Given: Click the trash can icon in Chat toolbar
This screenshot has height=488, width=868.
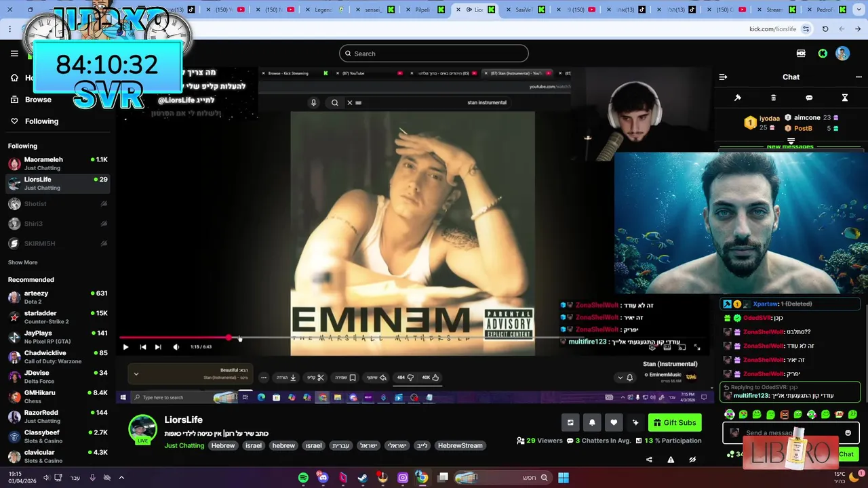Looking at the screenshot, I should (773, 98).
